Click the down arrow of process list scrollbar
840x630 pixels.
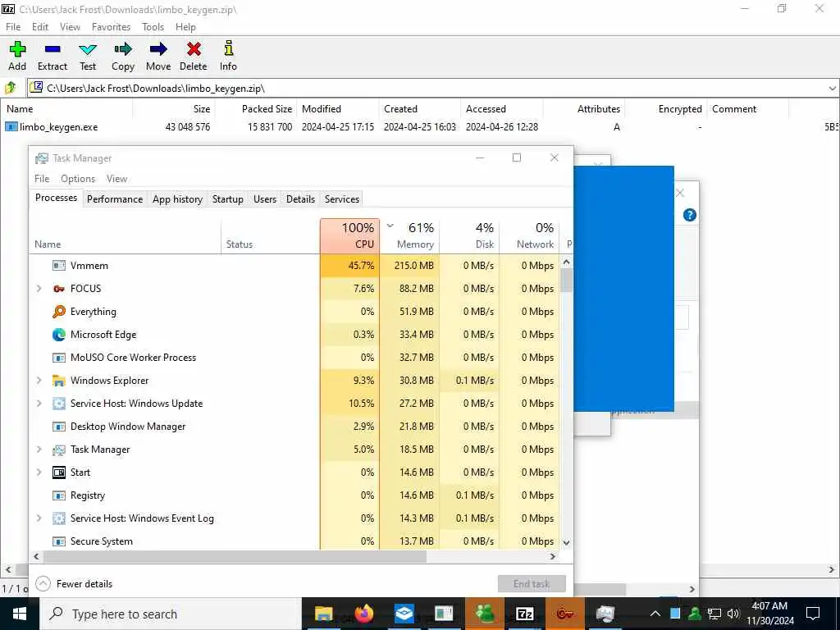coord(566,543)
